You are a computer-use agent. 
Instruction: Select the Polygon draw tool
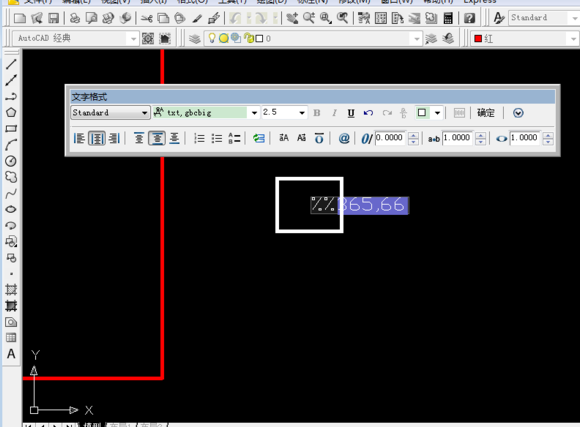(x=11, y=112)
